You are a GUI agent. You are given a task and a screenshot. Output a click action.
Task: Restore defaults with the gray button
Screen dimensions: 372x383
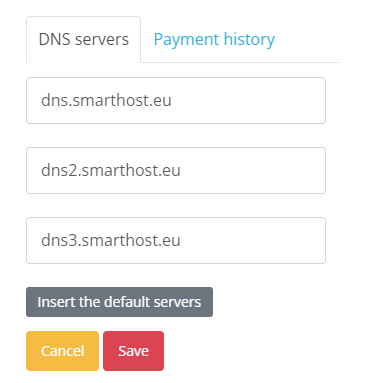[119, 302]
